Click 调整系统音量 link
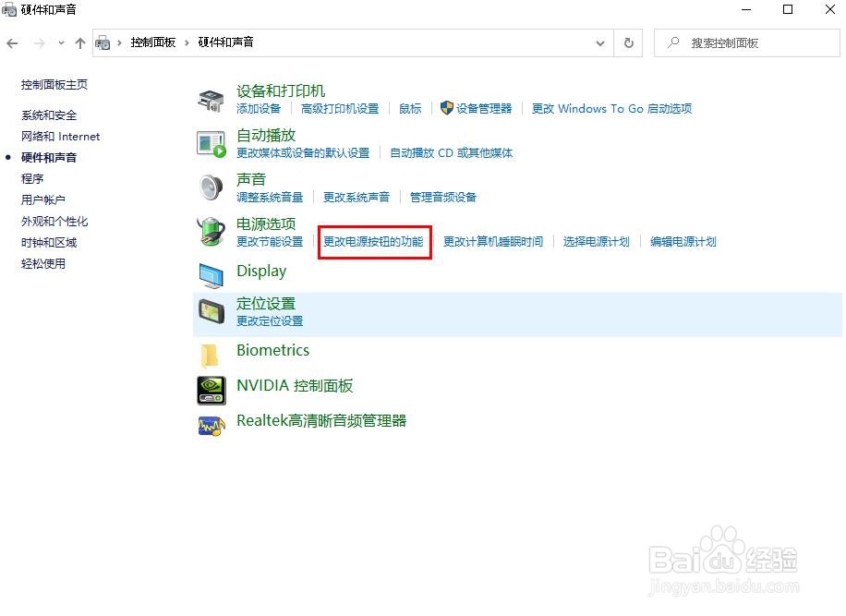Screen dimensions: 846x616 [270, 197]
